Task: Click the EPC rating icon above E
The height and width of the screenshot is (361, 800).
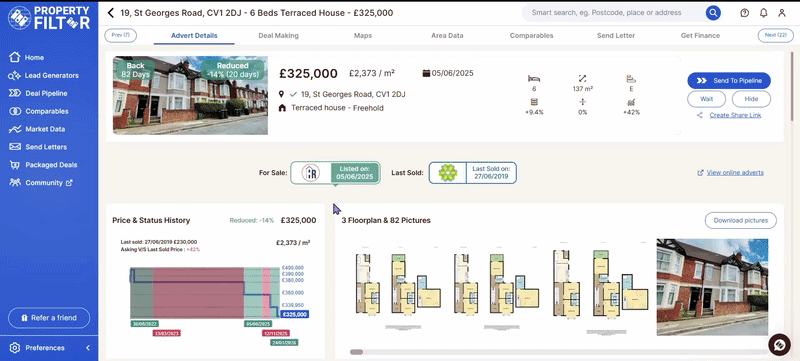Action: tap(631, 79)
